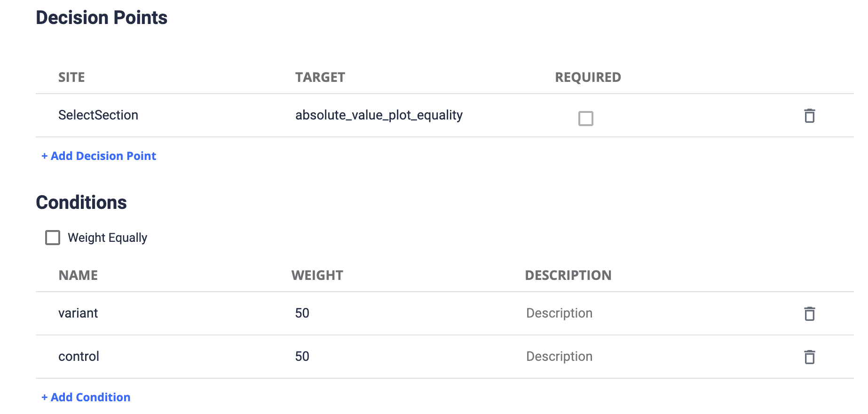Click the NAME column header
Image resolution: width=868 pixels, height=414 pixels.
coord(78,275)
